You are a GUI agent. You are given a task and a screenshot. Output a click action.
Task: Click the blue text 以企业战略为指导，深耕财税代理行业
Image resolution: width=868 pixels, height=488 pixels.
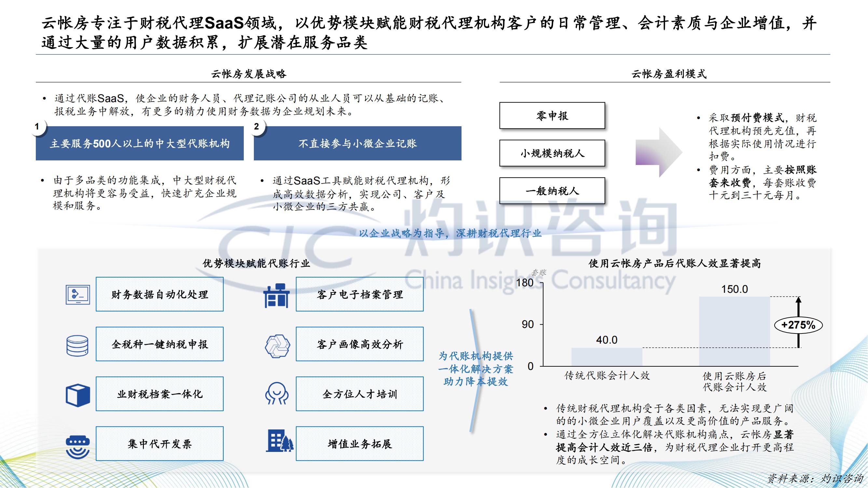[450, 233]
